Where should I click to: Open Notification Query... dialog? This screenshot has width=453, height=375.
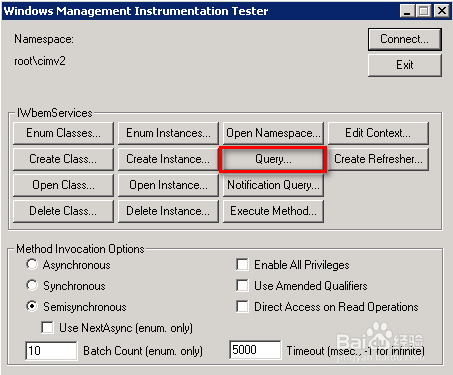click(273, 185)
